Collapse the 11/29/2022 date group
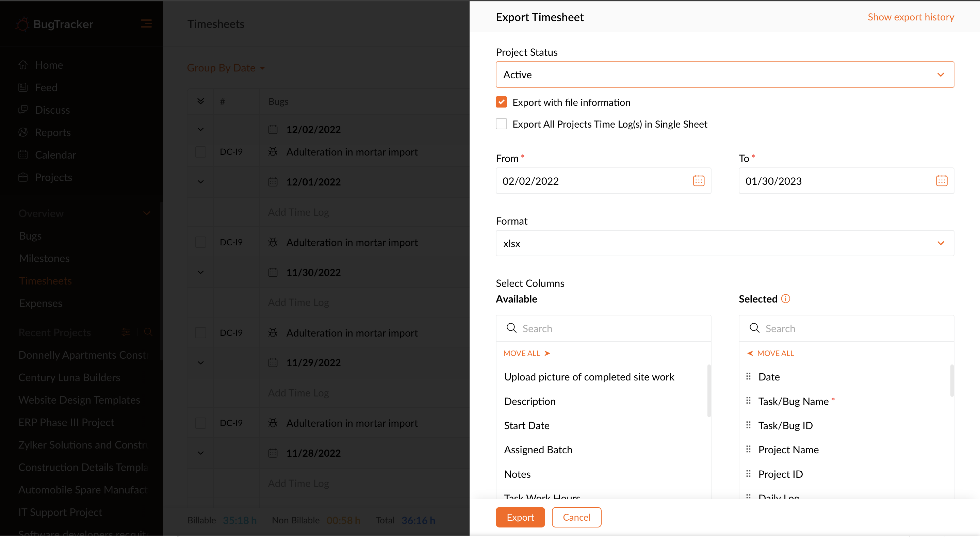Image resolution: width=980 pixels, height=537 pixels. coord(200,363)
